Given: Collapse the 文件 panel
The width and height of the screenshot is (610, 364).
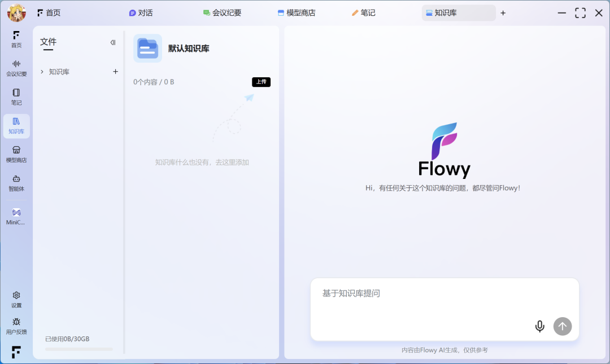Looking at the screenshot, I should (x=113, y=42).
